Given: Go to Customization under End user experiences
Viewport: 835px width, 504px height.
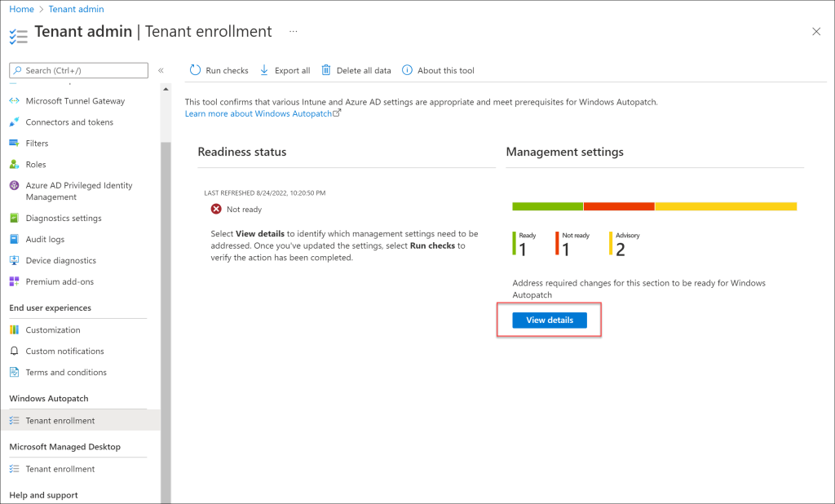Looking at the screenshot, I should click(x=53, y=329).
